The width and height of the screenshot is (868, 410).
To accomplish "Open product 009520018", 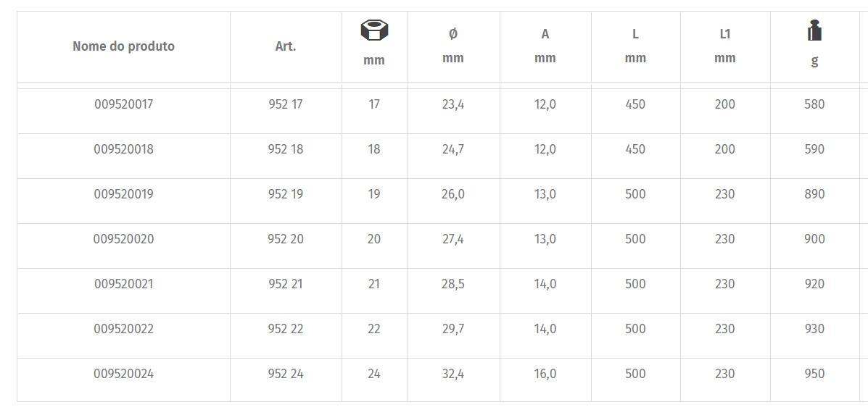I will click(x=123, y=148).
